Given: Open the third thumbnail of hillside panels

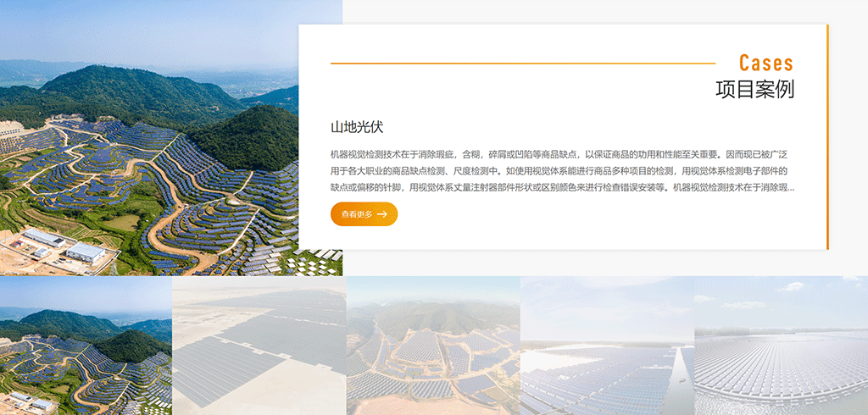Looking at the screenshot, I should point(433,346).
